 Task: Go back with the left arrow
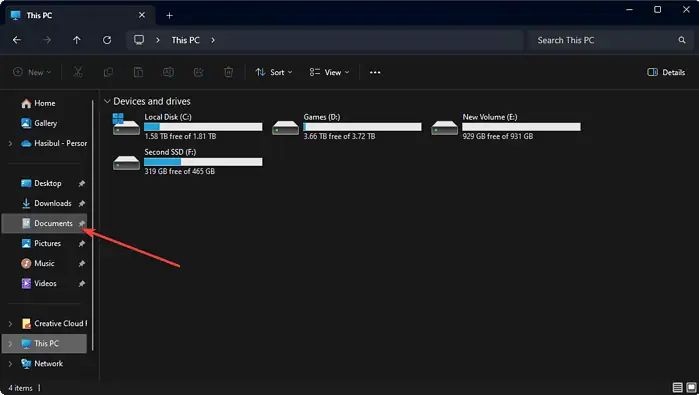click(x=17, y=40)
